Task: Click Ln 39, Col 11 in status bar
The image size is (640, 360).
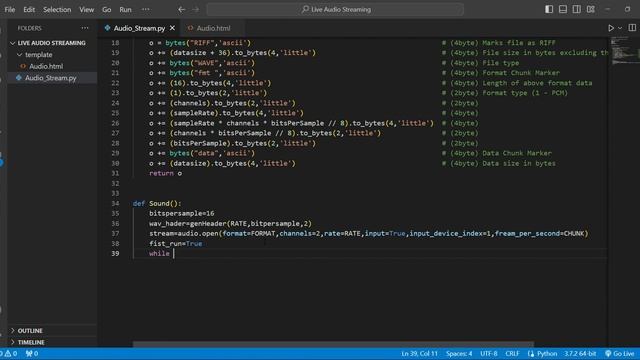Action: [419, 353]
